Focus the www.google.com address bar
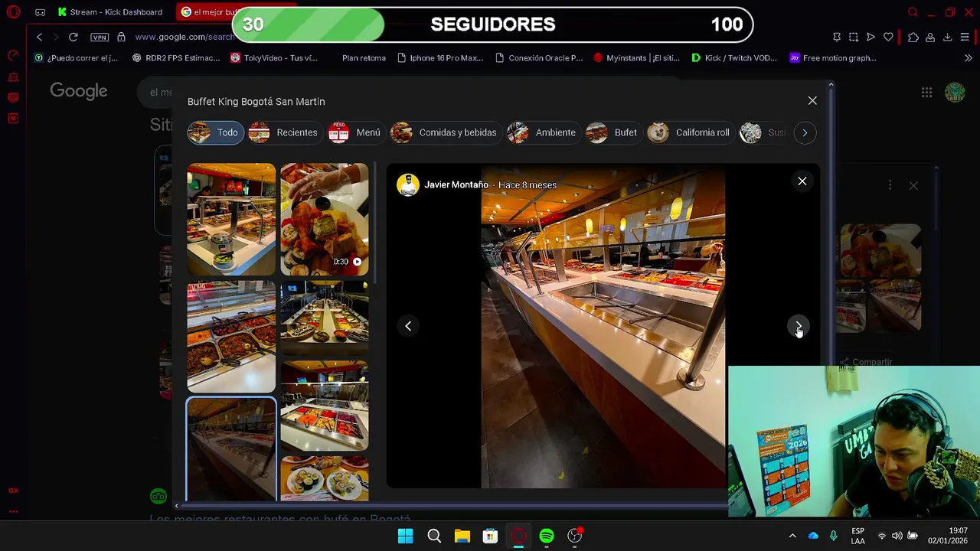This screenshot has height=551, width=980. coord(184,37)
